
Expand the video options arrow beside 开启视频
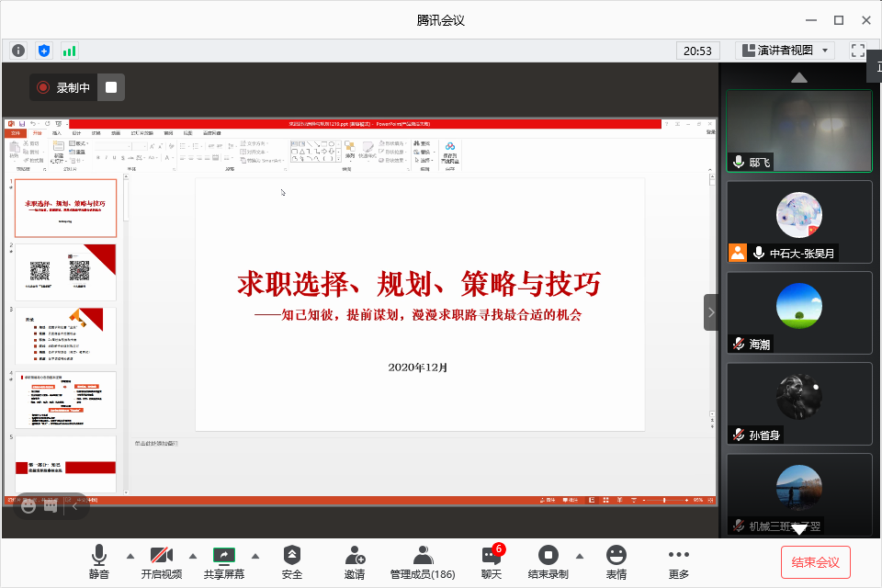tap(193, 555)
